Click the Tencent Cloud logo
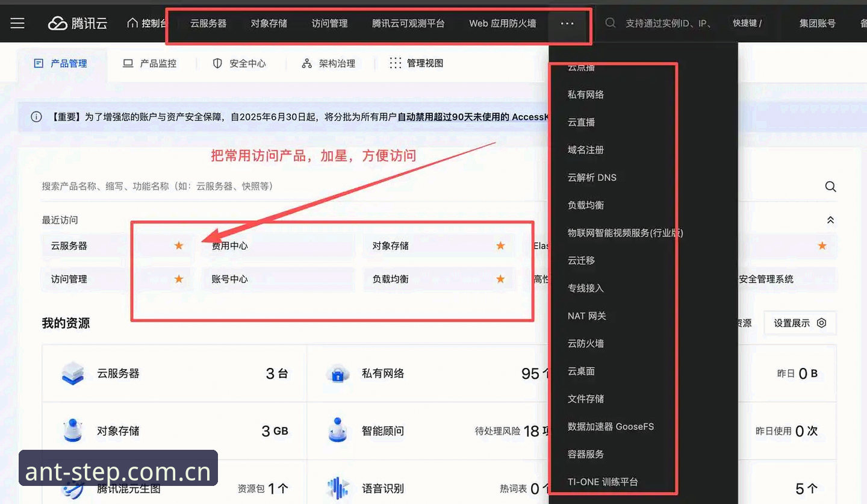The height and width of the screenshot is (504, 867). [78, 23]
